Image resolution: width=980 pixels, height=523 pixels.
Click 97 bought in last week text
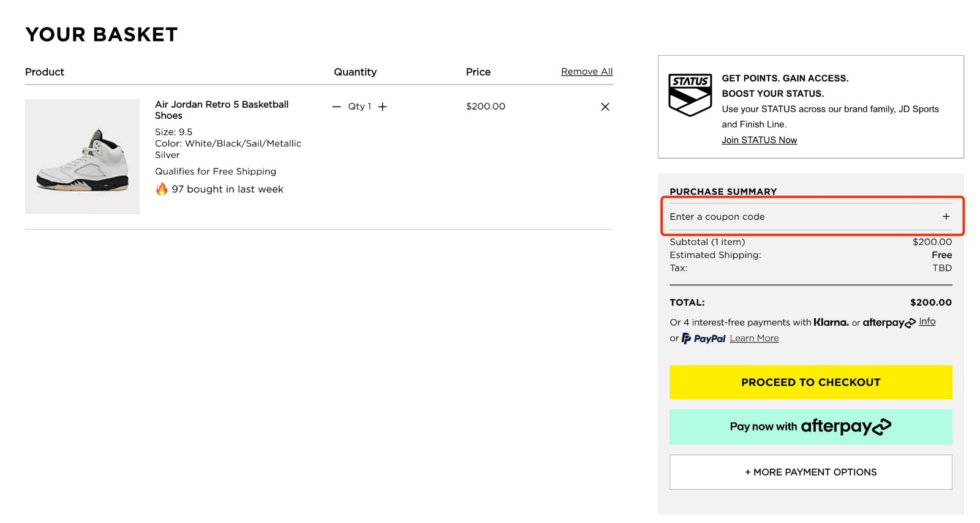[227, 189]
